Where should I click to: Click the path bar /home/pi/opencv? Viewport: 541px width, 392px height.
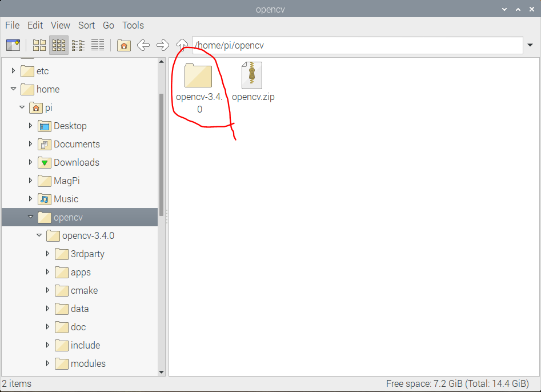[358, 45]
